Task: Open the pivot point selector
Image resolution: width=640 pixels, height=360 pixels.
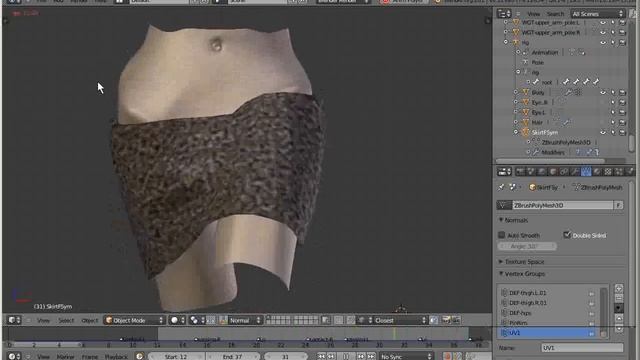Action: 197,320
